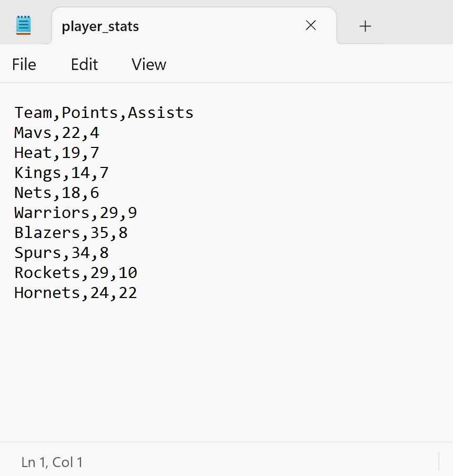Image resolution: width=453 pixels, height=476 pixels.
Task: Click on the Warriors,29,9 line
Action: [x=76, y=213]
